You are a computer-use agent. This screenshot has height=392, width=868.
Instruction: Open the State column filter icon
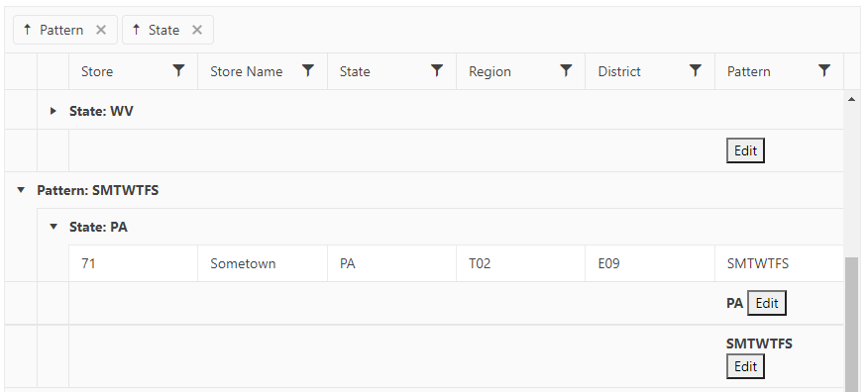point(437,70)
